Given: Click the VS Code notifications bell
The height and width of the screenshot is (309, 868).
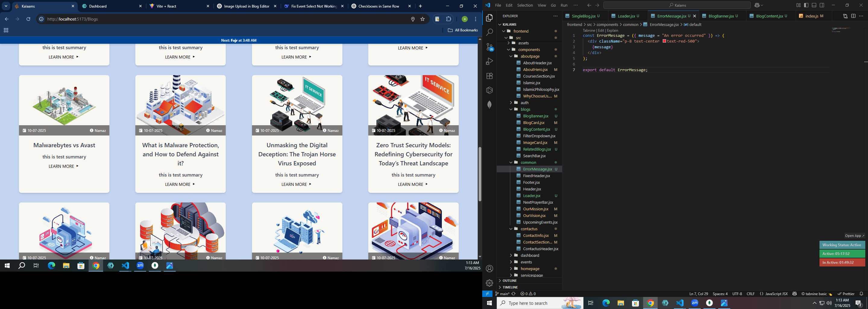Looking at the screenshot, I should (x=861, y=294).
